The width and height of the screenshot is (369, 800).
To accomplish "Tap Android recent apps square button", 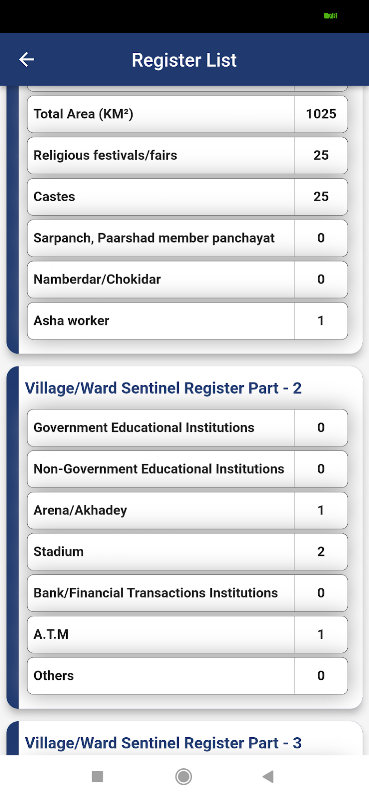I will [97, 777].
